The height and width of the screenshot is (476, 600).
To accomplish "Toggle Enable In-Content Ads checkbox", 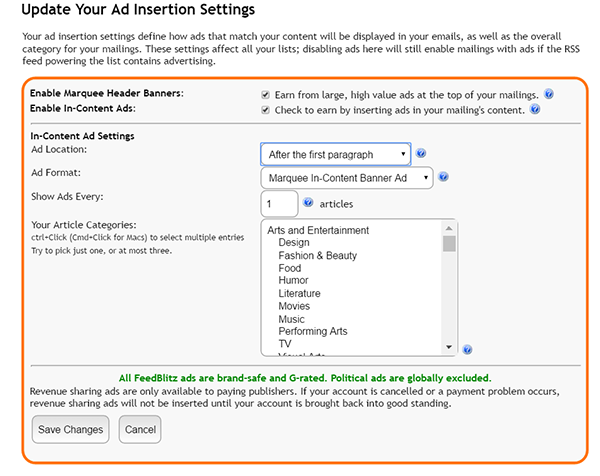I will pyautogui.click(x=265, y=110).
